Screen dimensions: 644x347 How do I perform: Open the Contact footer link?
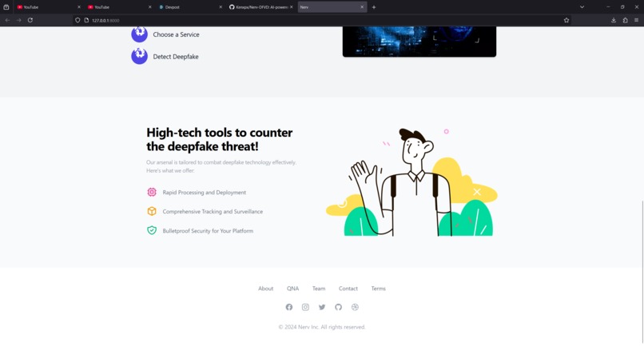click(348, 289)
